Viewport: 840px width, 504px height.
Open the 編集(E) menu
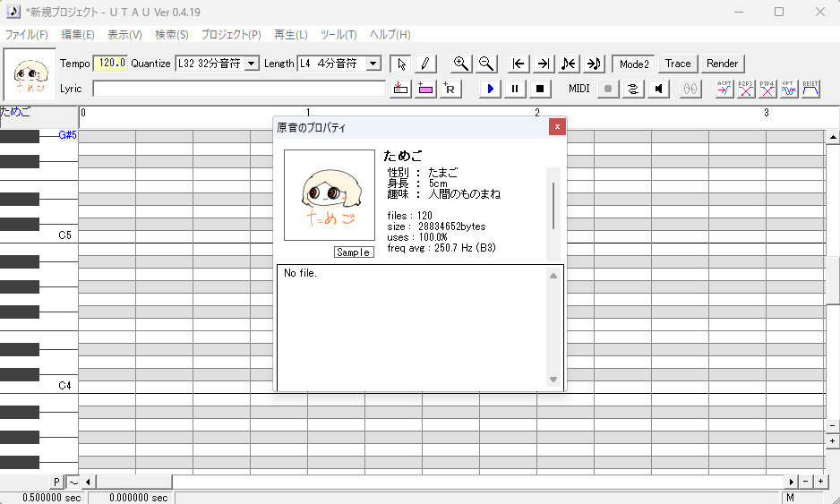78,35
